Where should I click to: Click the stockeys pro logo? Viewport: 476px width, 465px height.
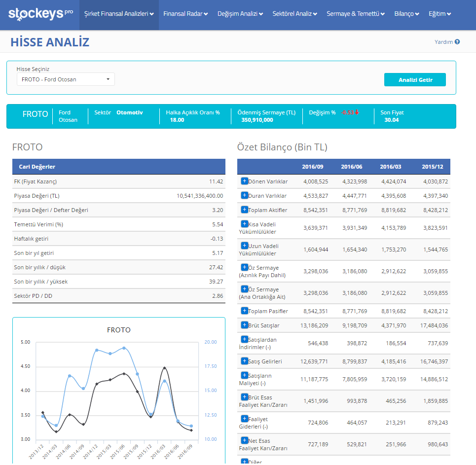pos(40,14)
